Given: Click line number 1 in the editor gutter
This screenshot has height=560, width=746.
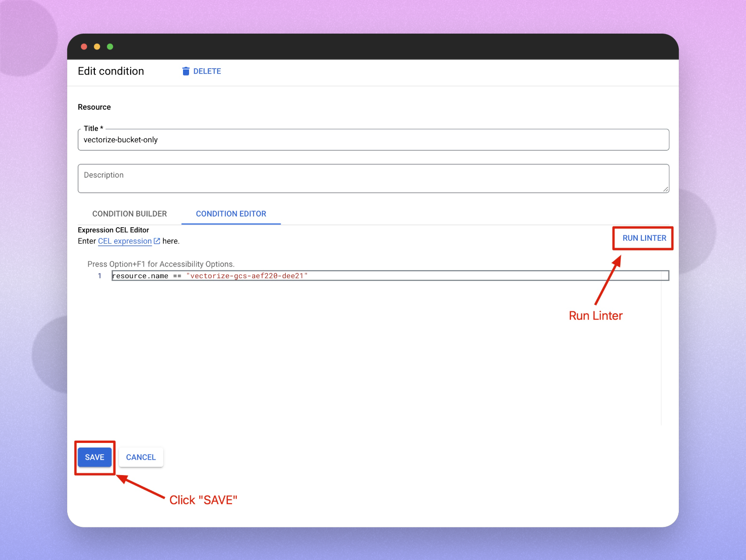Looking at the screenshot, I should coord(99,276).
